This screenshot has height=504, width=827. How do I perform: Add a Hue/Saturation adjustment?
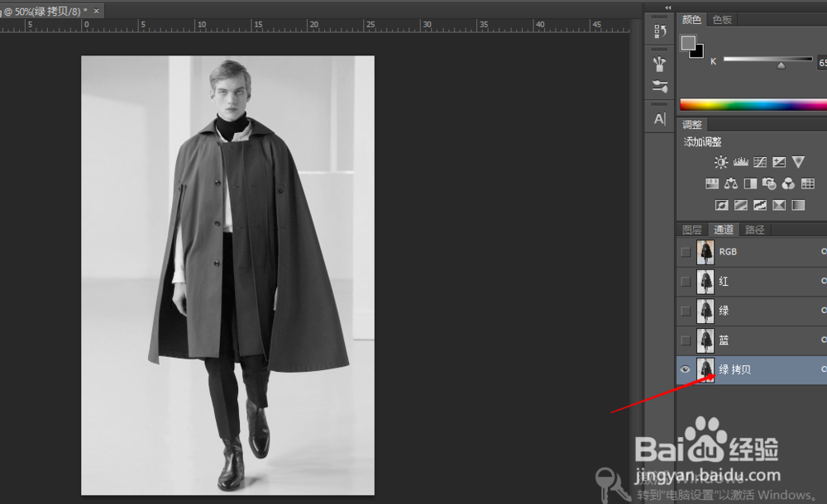click(712, 183)
